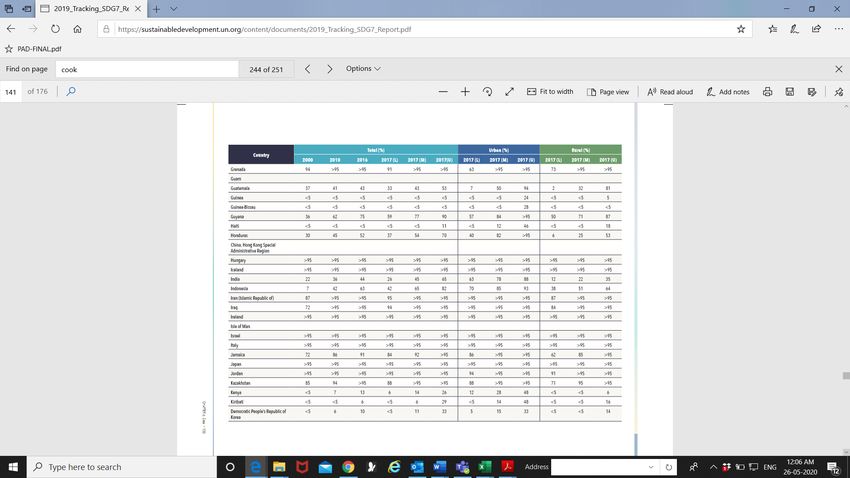Open Adobe Acrobat from taskbar
This screenshot has height=478, width=850.
coord(508,467)
